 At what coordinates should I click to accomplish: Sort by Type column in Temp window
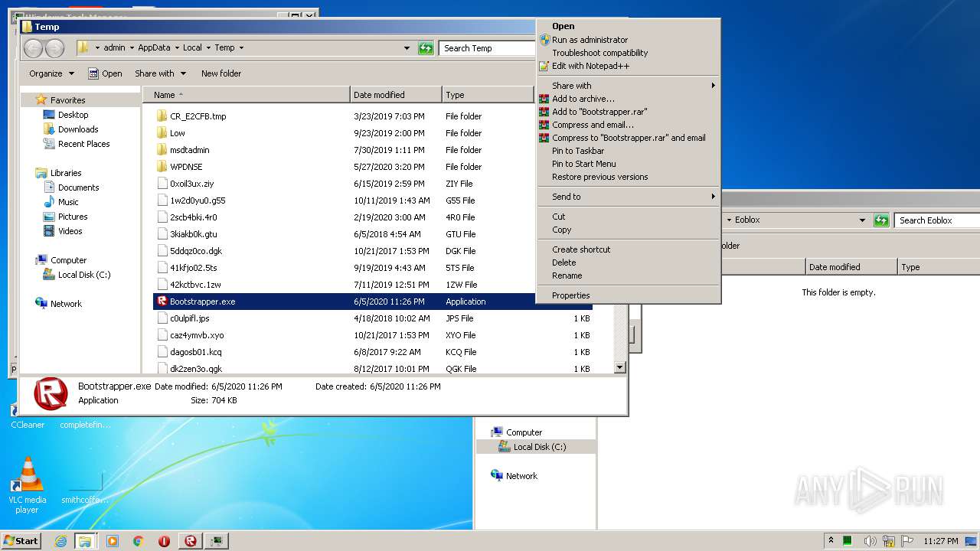[488, 95]
